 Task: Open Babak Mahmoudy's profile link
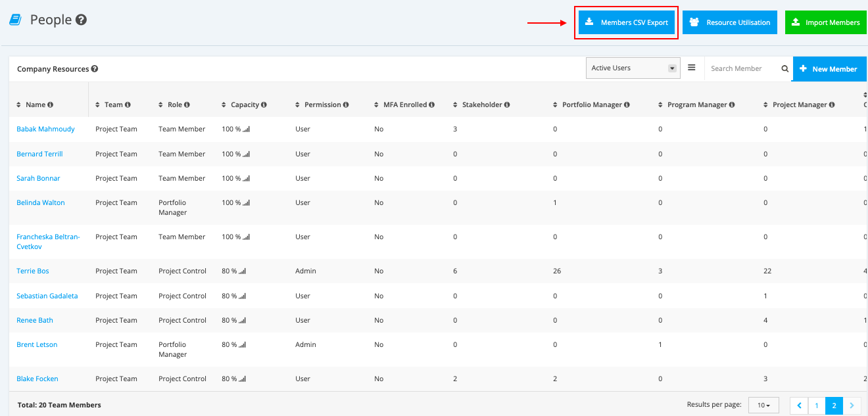point(45,129)
